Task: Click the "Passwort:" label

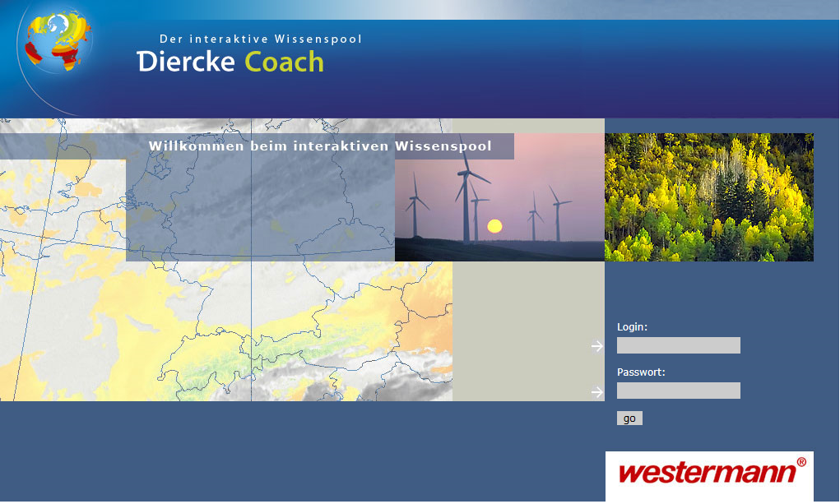Action: [x=641, y=372]
